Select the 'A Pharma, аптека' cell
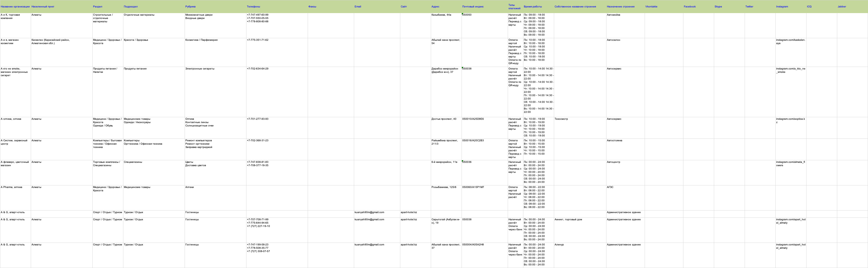Image resolution: width=868 pixels, height=268 pixels. coord(15,198)
